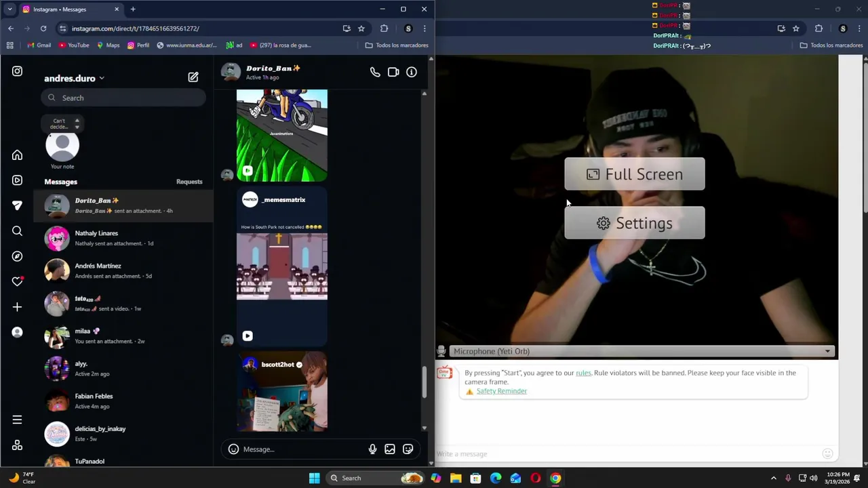Open milaa conversation
Screen dimensions: 868x488
[123, 336]
